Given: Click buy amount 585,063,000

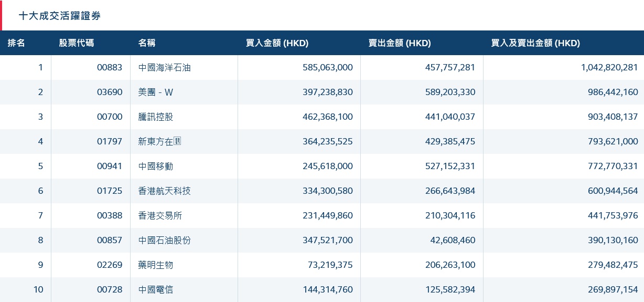Looking at the screenshot, I should coord(328,67).
